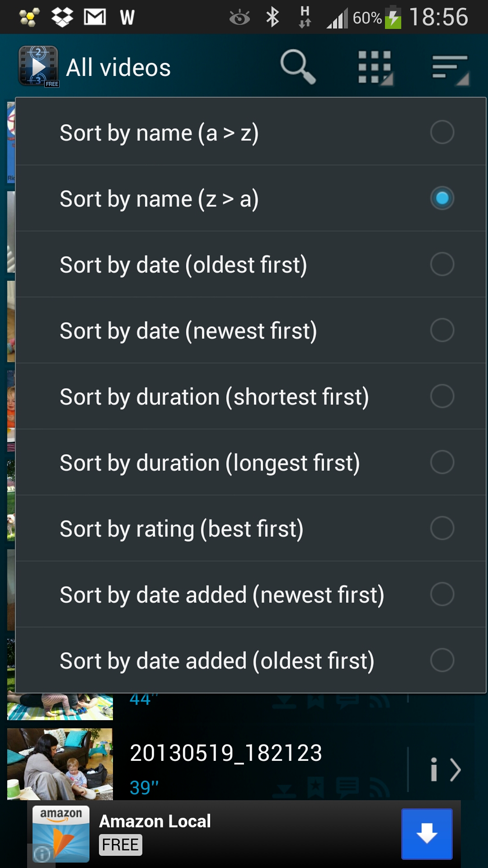The image size is (488, 868).
Task: Select radio for Sort by rating (best first)
Action: pos(442,528)
